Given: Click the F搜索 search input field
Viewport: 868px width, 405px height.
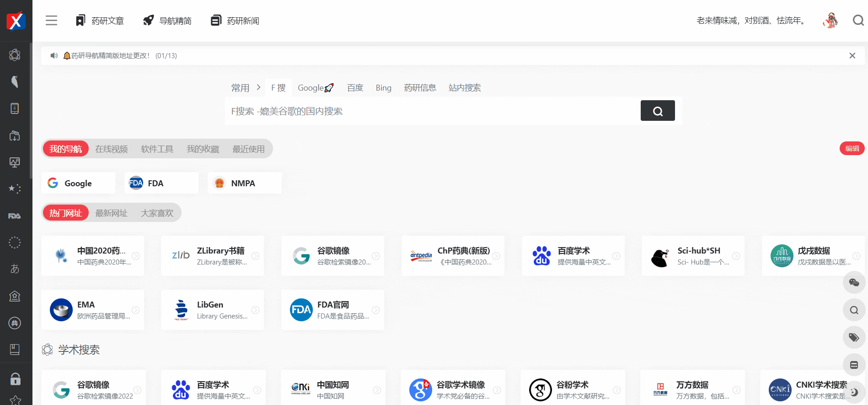Looking at the screenshot, I should point(433,111).
